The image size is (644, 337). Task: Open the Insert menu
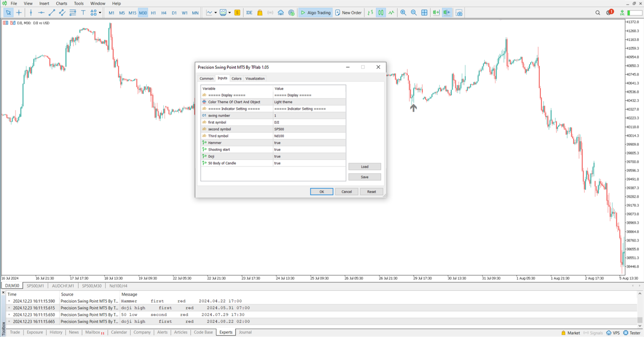[44, 3]
